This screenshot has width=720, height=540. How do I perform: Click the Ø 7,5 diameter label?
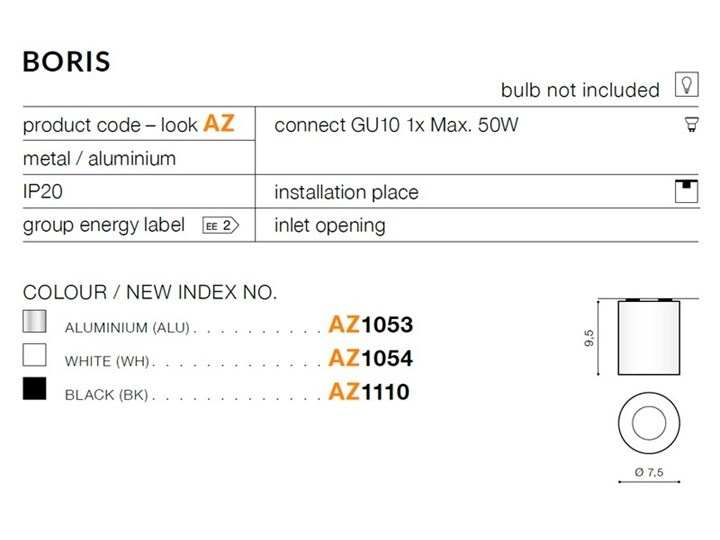(649, 472)
